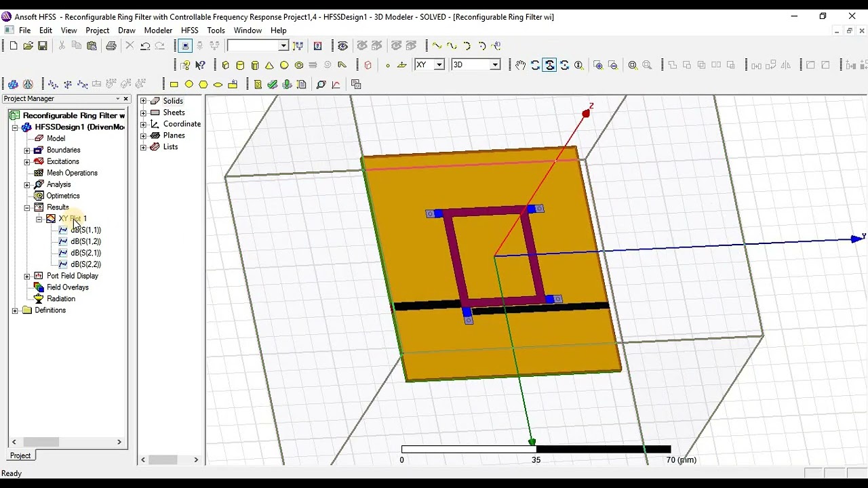Click the Print icon
Screen dimensions: 868x488
coord(111,45)
